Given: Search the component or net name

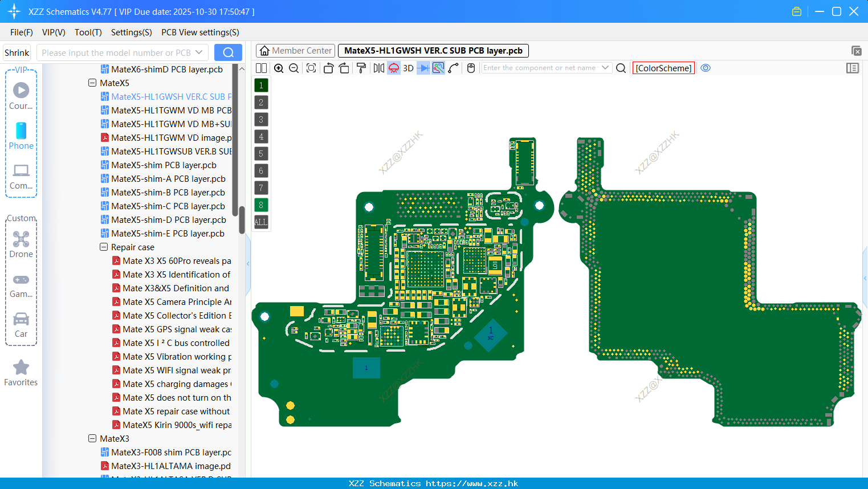Looking at the screenshot, I should click(x=621, y=68).
